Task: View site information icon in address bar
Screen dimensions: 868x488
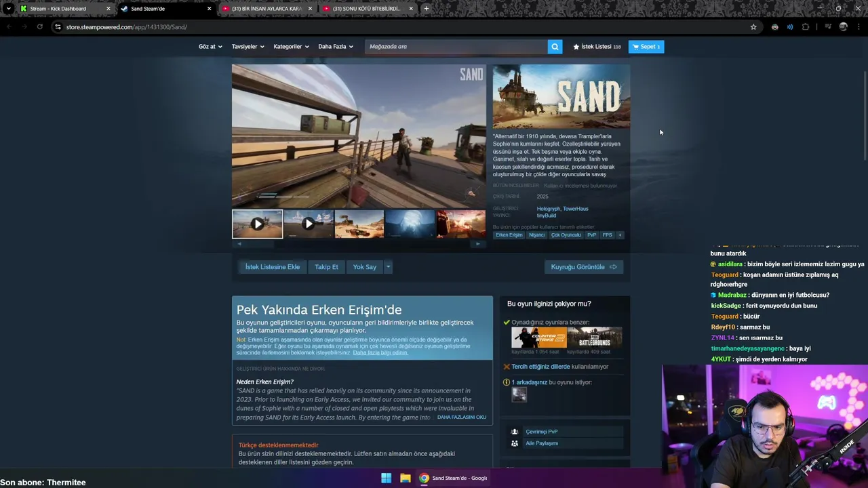Action: 58,27
